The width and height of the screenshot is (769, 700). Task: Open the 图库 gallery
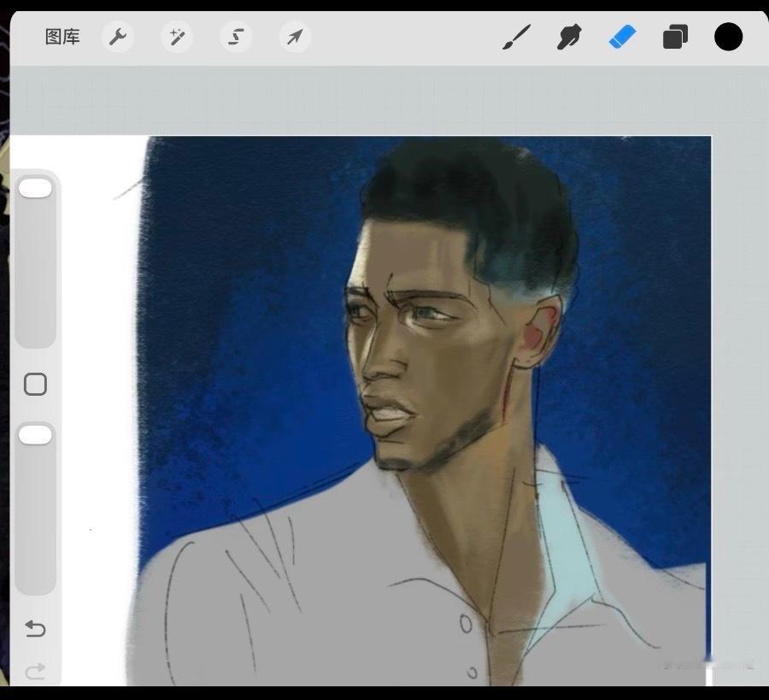[x=62, y=37]
